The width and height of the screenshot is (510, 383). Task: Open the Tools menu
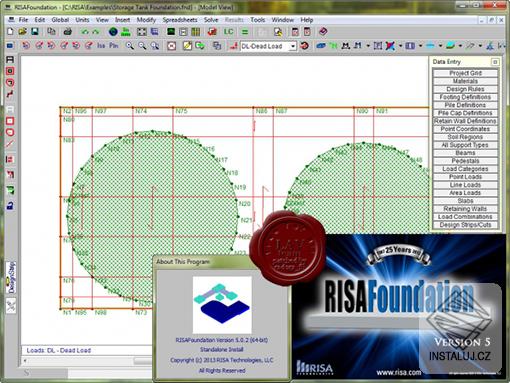click(x=258, y=20)
